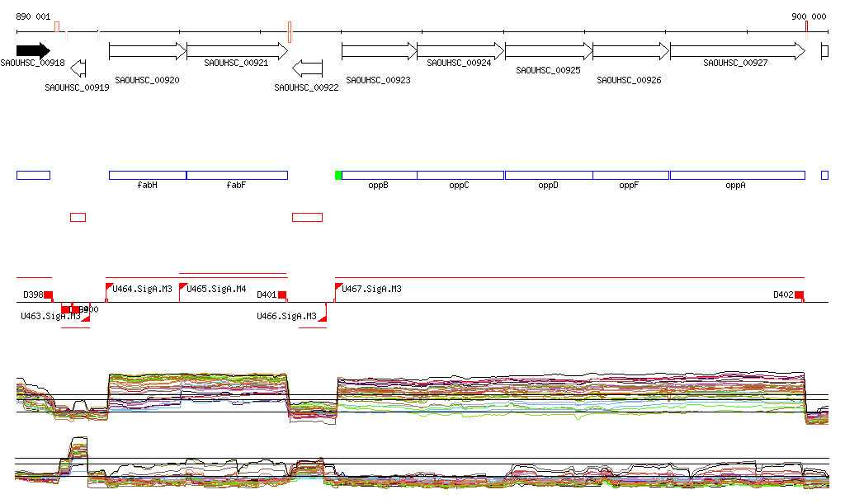This screenshot has height=504, width=845.
Task: Click the SAOUHSC_00920 gene arrow
Action: tap(148, 51)
